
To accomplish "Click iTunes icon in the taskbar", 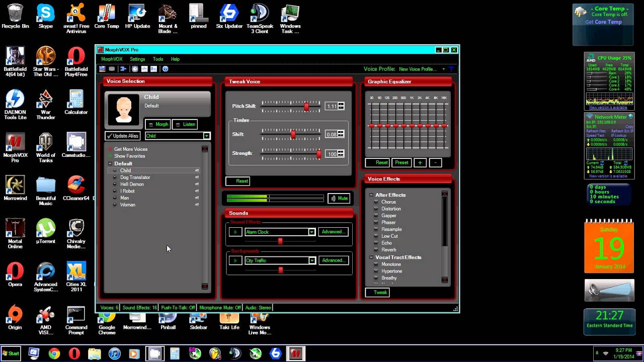I will 114,353.
